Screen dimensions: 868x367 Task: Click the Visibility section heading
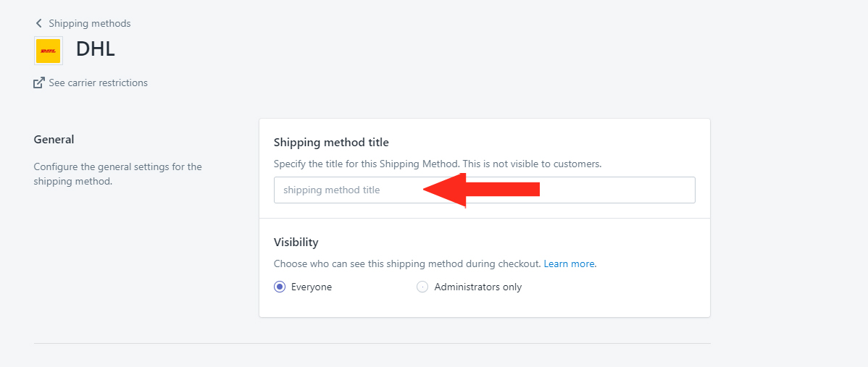click(296, 242)
